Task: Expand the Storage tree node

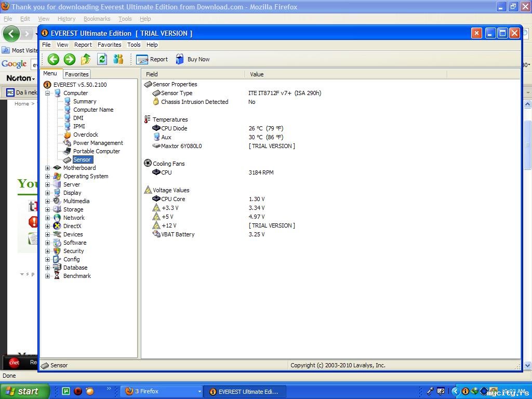Action: tap(48, 209)
